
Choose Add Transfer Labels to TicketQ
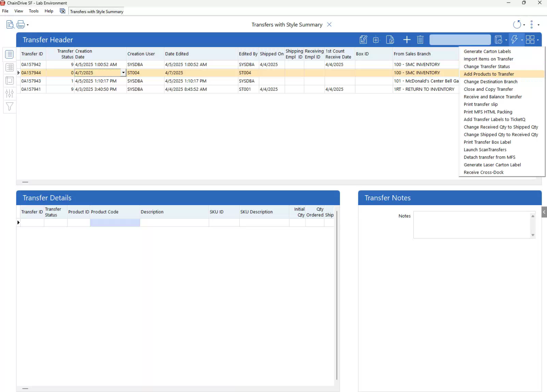pyautogui.click(x=494, y=119)
